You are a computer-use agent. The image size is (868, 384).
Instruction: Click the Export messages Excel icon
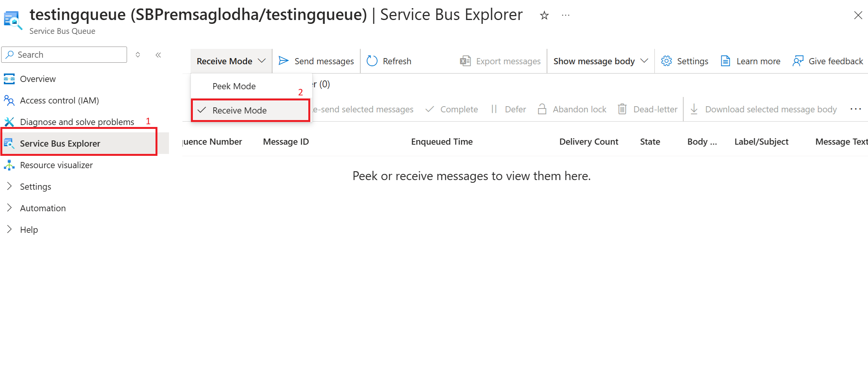465,61
